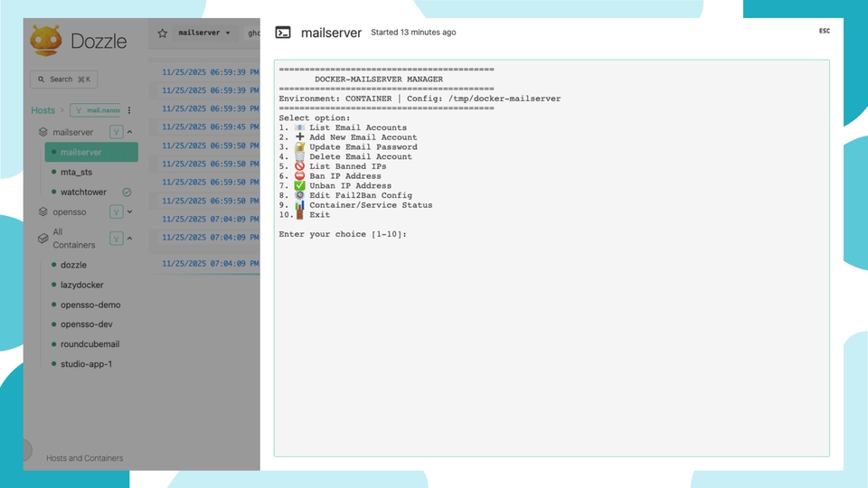Open the dozzle container logs

pyautogui.click(x=73, y=265)
